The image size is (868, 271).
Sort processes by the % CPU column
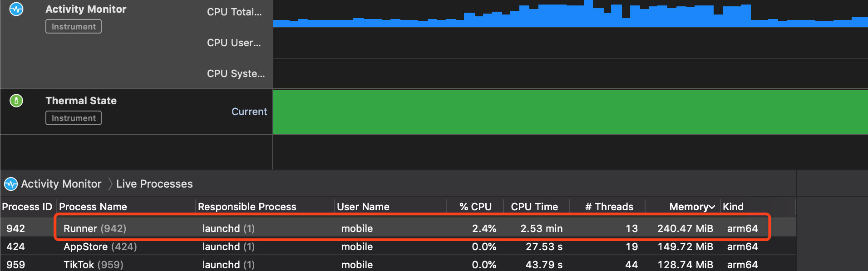tap(475, 206)
